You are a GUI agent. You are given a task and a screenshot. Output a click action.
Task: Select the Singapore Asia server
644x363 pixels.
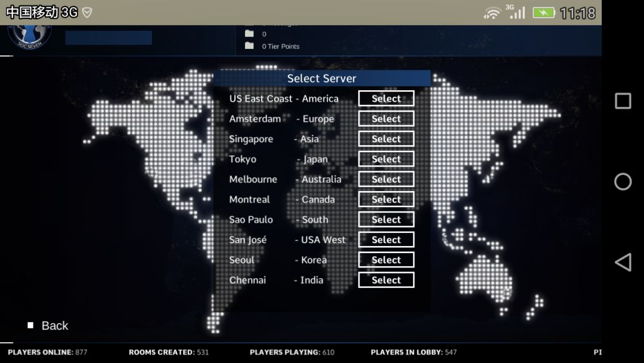click(386, 139)
